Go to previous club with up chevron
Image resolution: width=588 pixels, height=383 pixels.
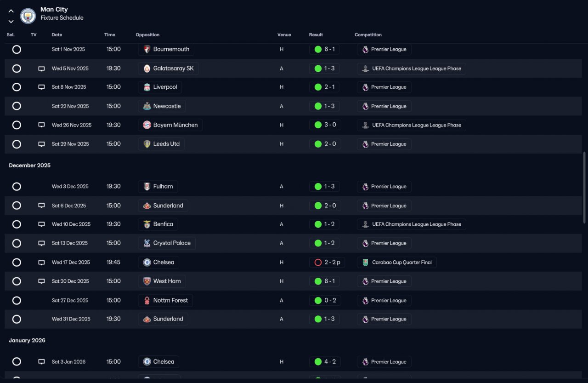pyautogui.click(x=11, y=11)
